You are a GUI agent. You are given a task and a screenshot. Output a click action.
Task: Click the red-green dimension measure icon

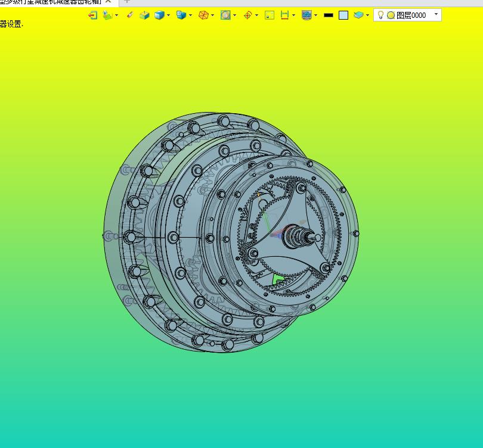click(284, 15)
